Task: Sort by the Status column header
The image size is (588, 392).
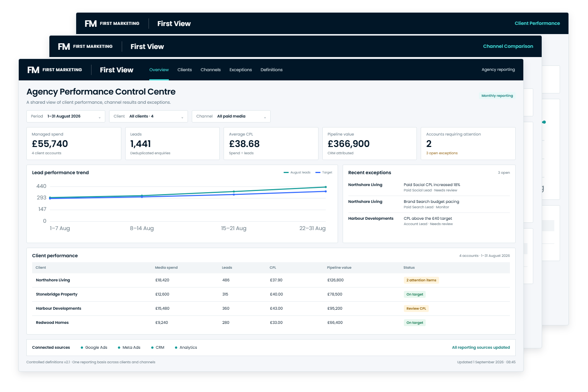Action: (x=409, y=268)
